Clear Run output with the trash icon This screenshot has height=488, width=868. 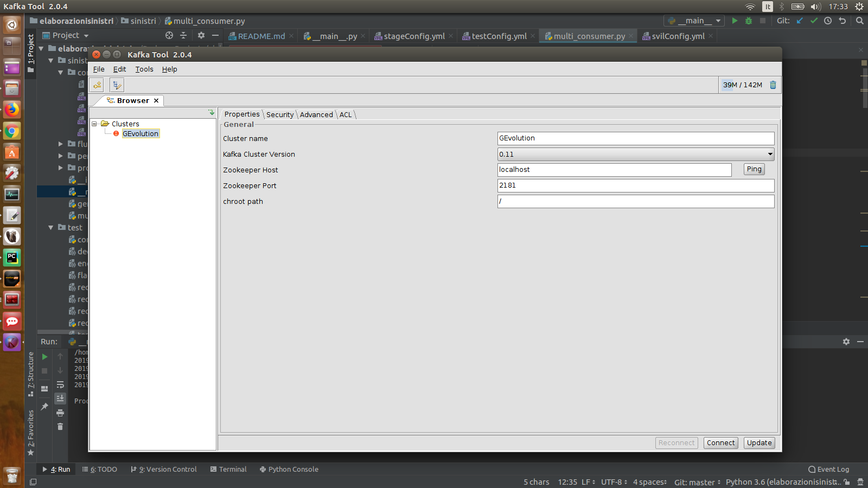60,427
